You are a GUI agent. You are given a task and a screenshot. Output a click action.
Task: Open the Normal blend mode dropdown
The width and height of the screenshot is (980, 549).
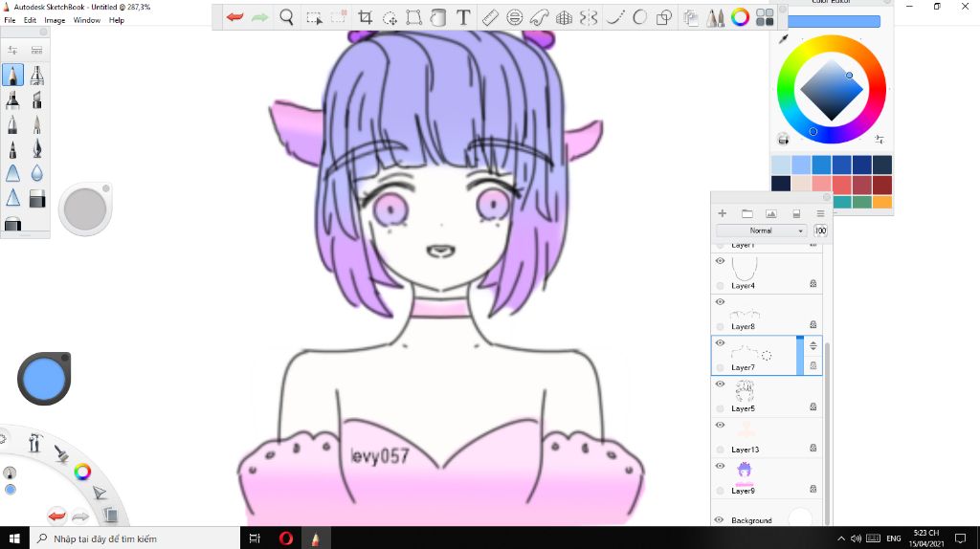click(x=761, y=231)
